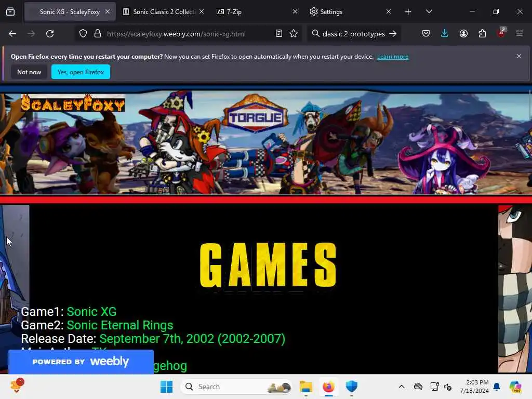Open Save to Pocket icon
This screenshot has height=399, width=532.
coord(426,34)
